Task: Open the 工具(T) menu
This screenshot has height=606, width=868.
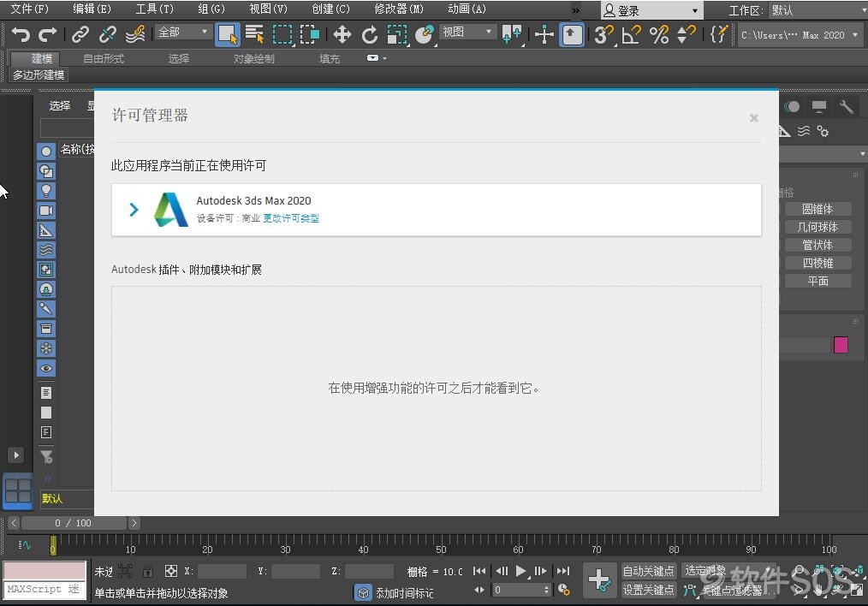Action: [x=154, y=9]
